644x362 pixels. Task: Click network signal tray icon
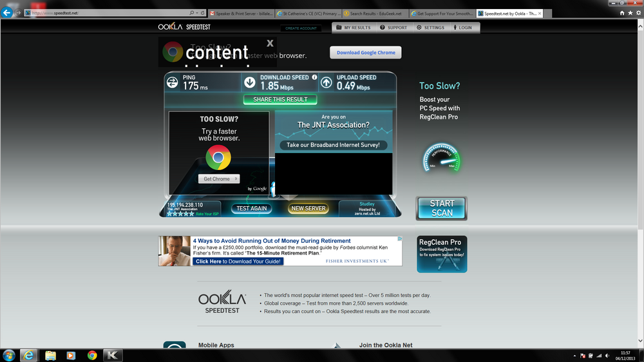tap(599, 356)
